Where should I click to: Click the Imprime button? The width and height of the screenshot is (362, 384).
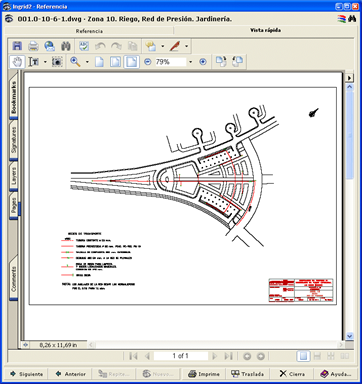(x=204, y=374)
